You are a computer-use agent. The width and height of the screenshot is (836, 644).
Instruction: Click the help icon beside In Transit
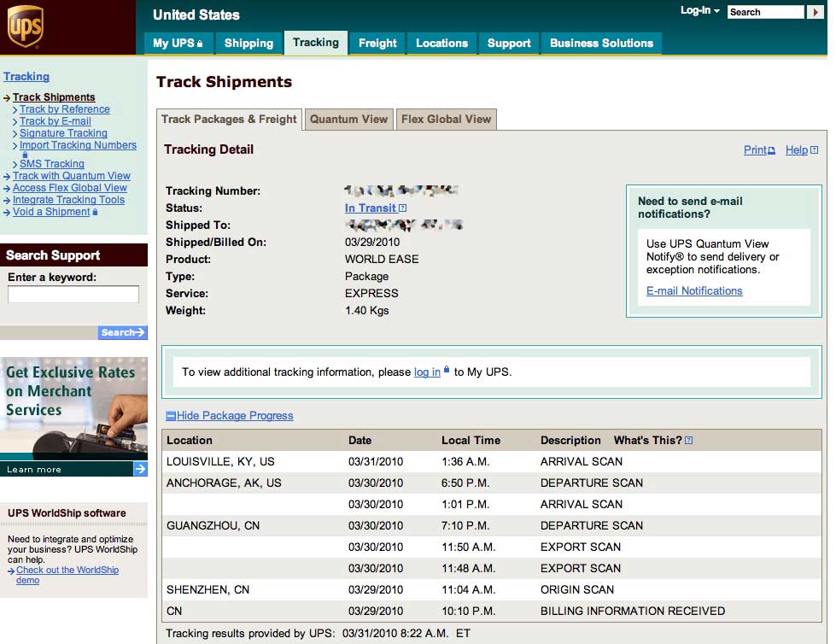coord(402,208)
